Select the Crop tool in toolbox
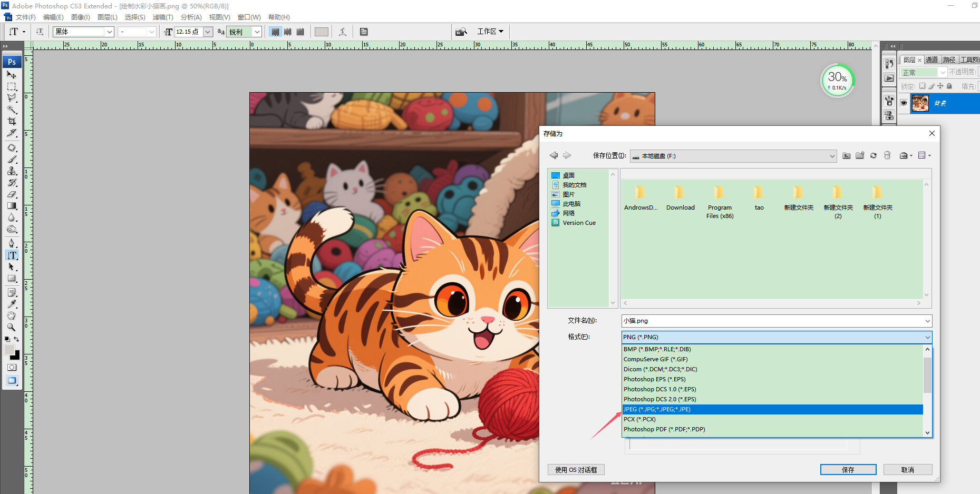980x494 pixels. 12,121
